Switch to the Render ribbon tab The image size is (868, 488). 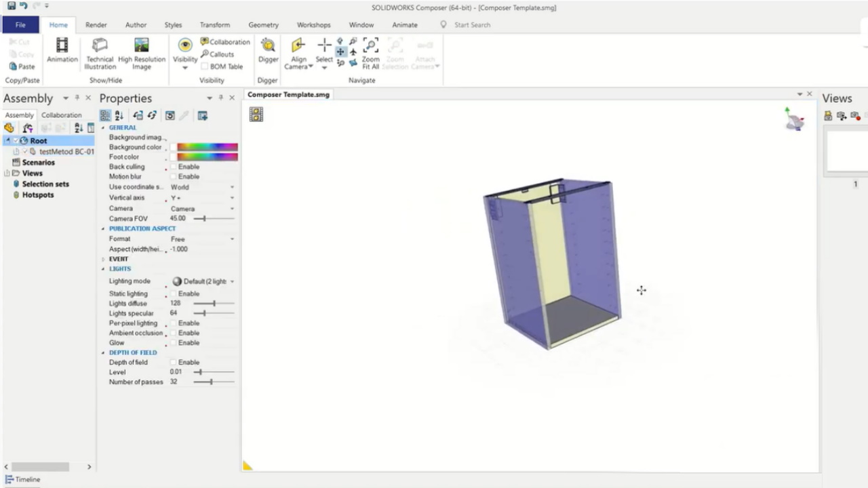96,25
